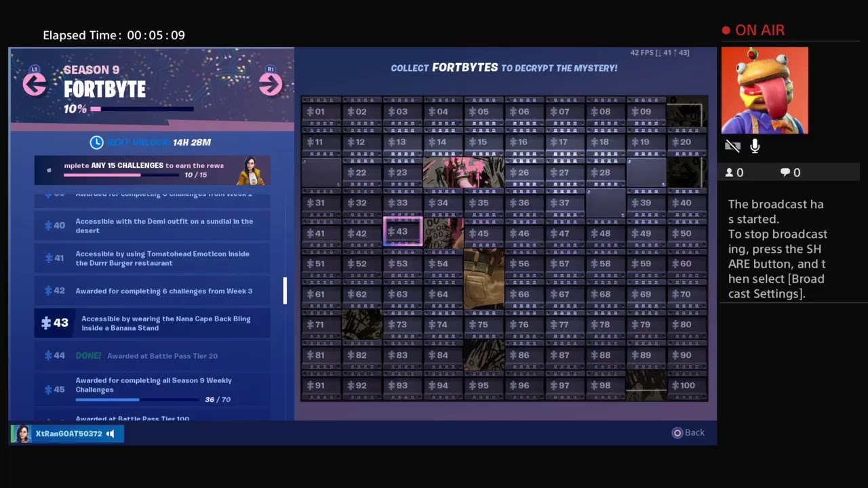Select Fortbyte tile #66
The image size is (868, 488).
[x=525, y=294]
